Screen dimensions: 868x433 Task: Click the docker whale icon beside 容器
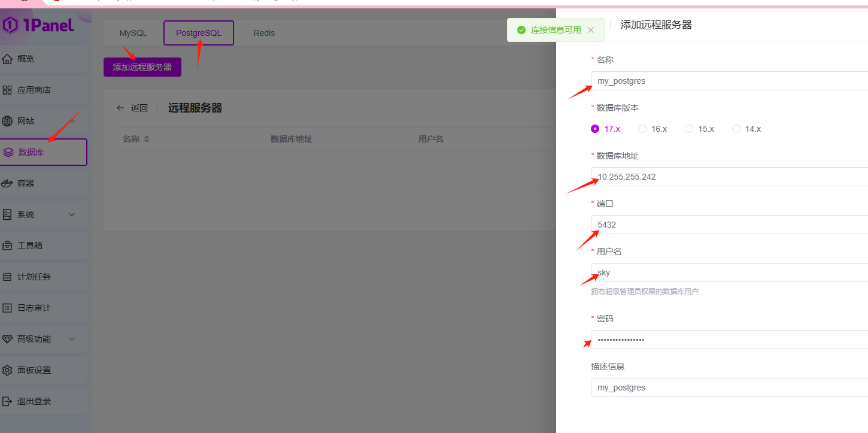[7, 183]
